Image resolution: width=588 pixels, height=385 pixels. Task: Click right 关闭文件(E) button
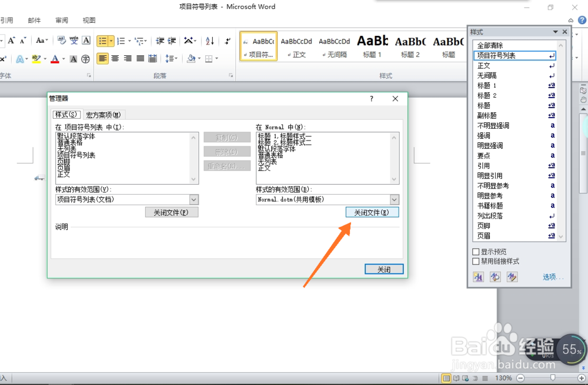click(372, 213)
